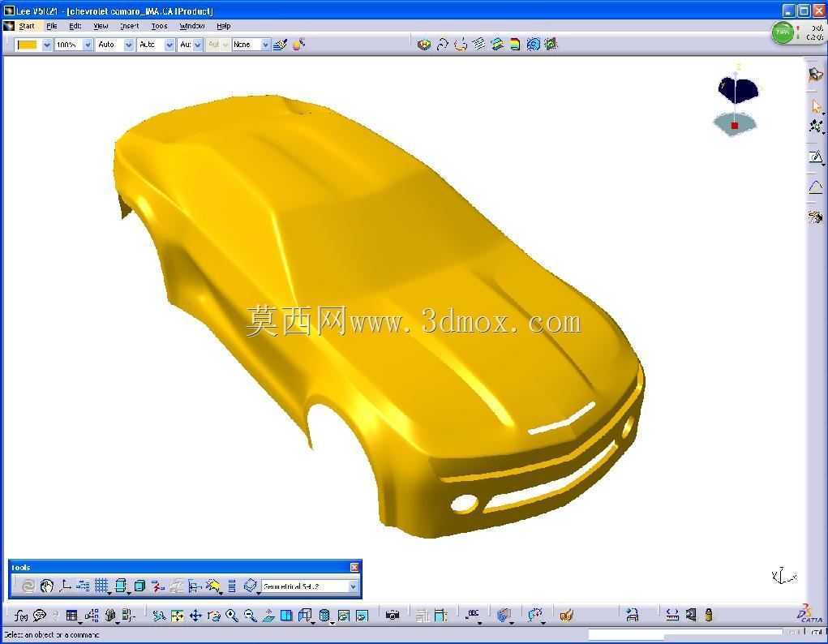Screen dimensions: 828x644
Task: Open the Graphic Properties wizard icon
Action: pos(299,45)
